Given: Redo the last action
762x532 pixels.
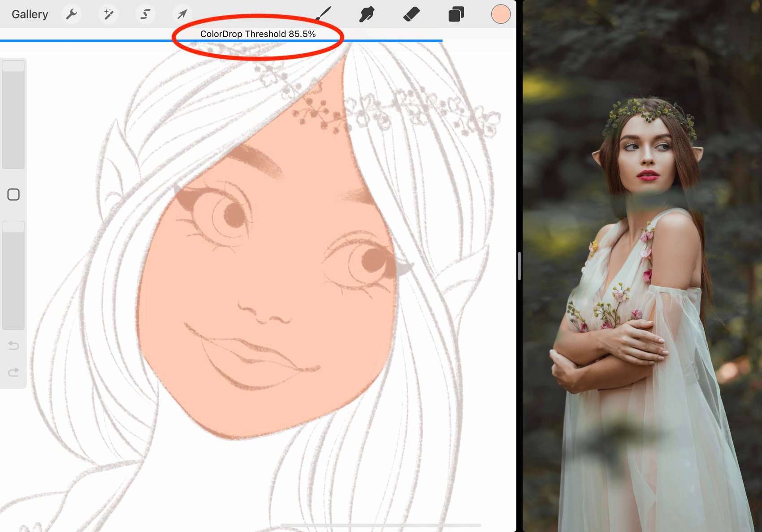Looking at the screenshot, I should [13, 372].
